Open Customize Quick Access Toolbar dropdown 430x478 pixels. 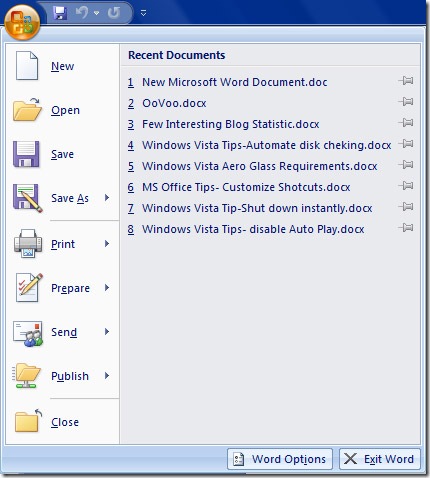tap(143, 13)
